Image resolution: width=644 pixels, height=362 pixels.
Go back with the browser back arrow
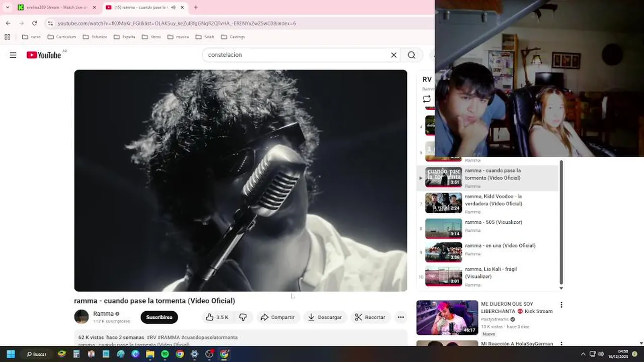click(x=8, y=23)
